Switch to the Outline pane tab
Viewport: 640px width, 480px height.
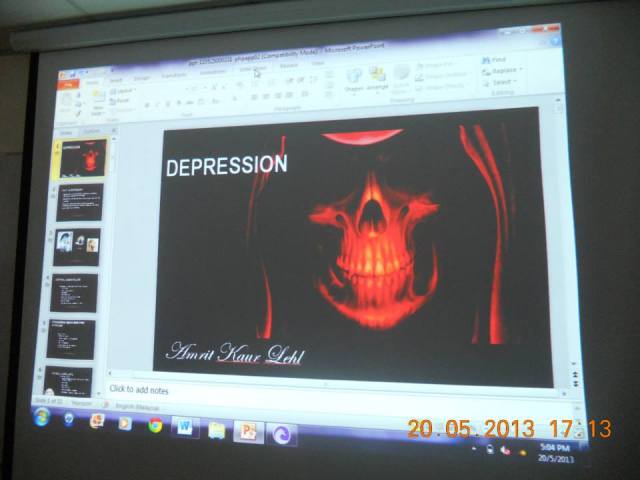[x=91, y=131]
